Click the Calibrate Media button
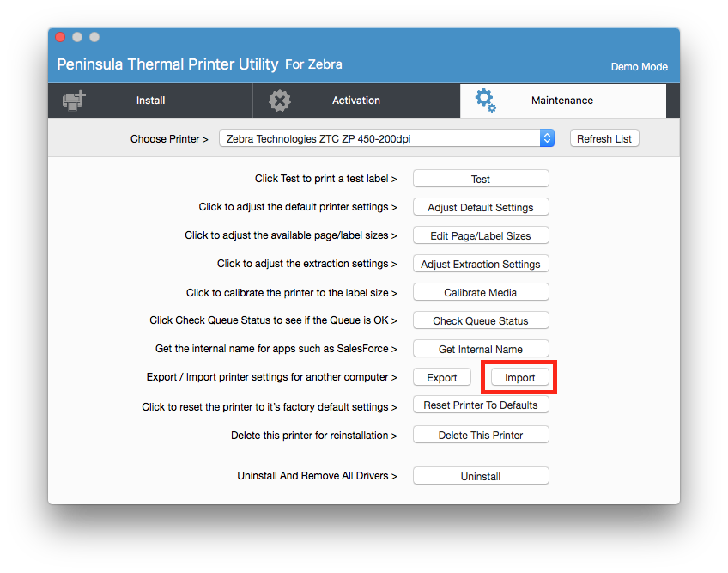 coord(481,292)
